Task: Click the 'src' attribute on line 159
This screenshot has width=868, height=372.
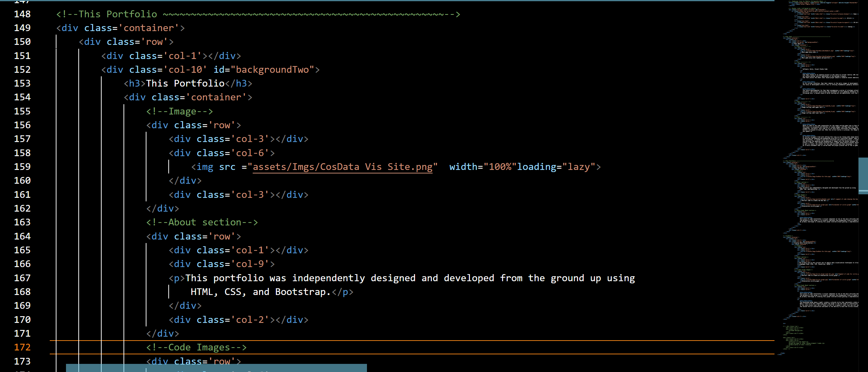Action: click(227, 167)
